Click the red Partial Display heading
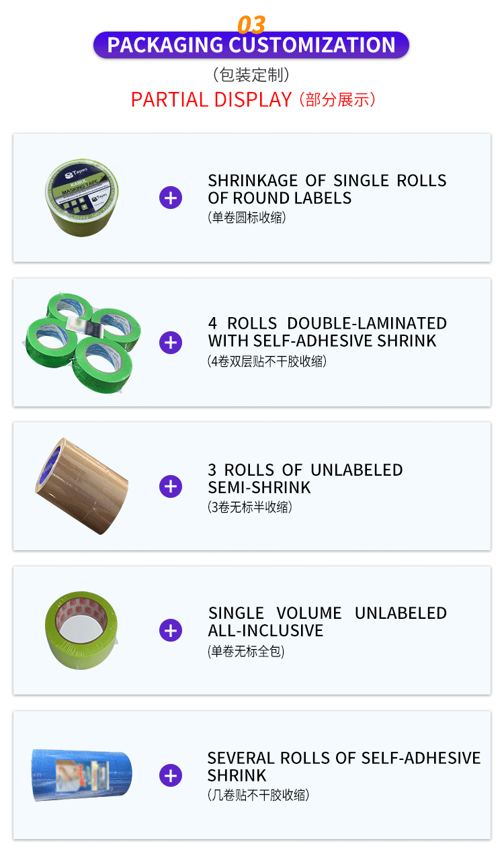 click(211, 99)
